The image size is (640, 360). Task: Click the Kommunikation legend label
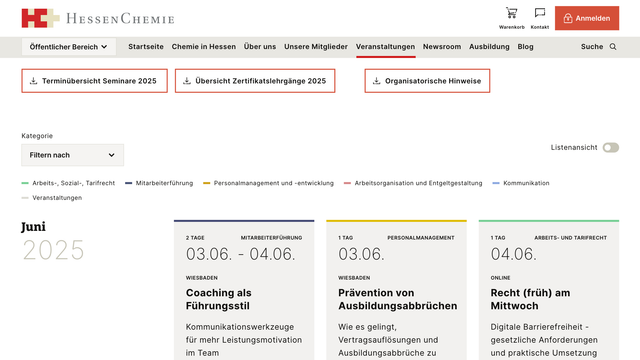(526, 183)
